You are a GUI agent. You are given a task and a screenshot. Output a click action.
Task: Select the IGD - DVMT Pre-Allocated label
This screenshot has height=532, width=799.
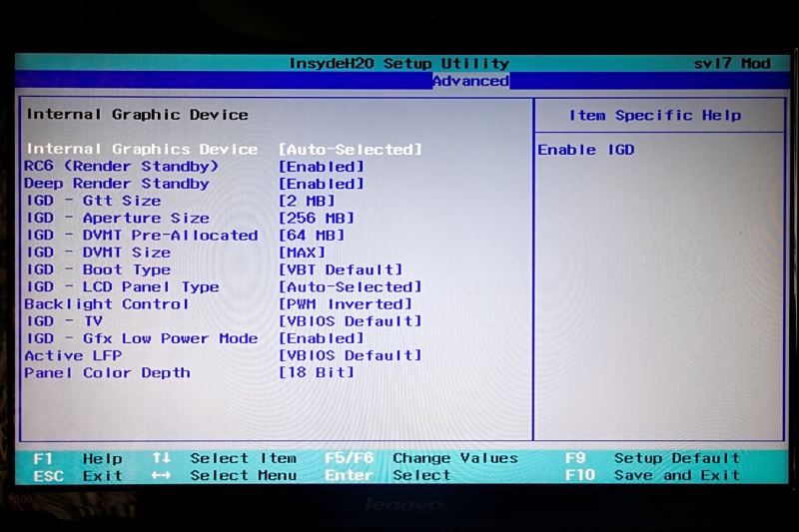142,236
